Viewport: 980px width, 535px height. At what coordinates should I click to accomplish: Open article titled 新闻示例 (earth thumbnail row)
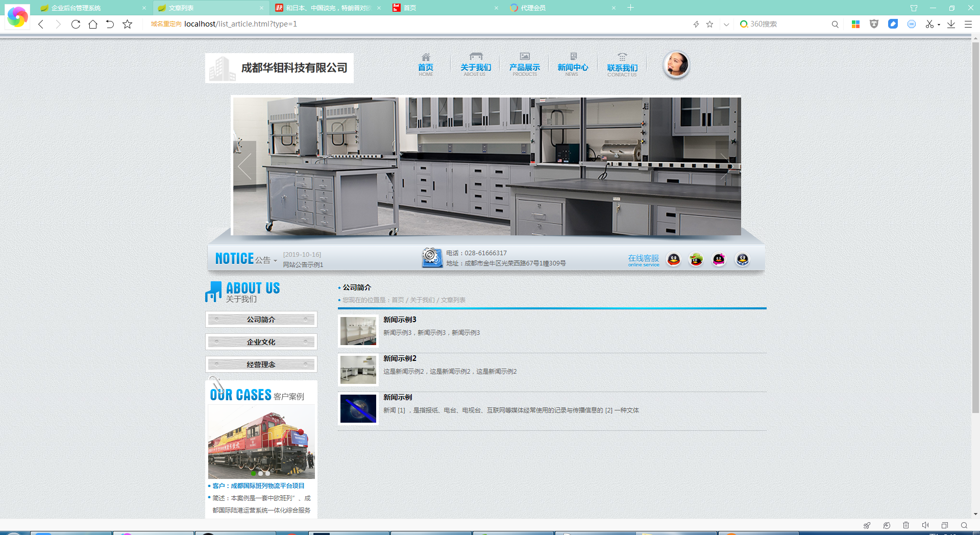pyautogui.click(x=398, y=397)
